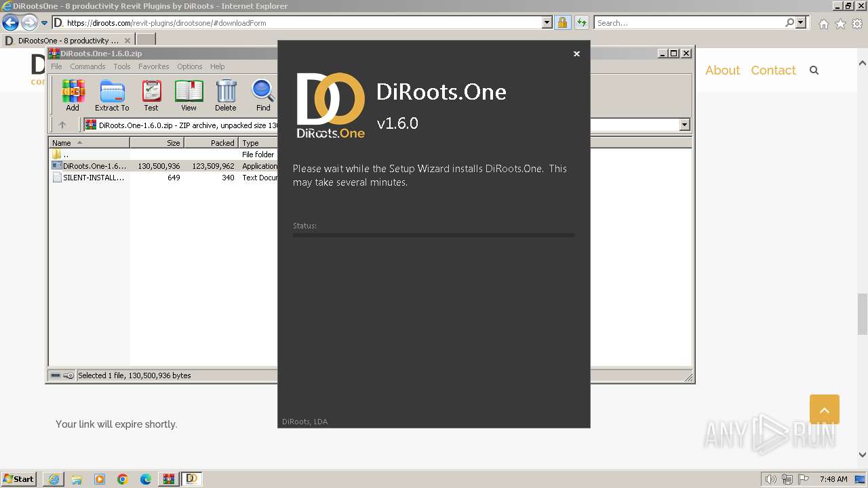
Task: Open the recent pages dropdown arrow
Action: pos(45,22)
